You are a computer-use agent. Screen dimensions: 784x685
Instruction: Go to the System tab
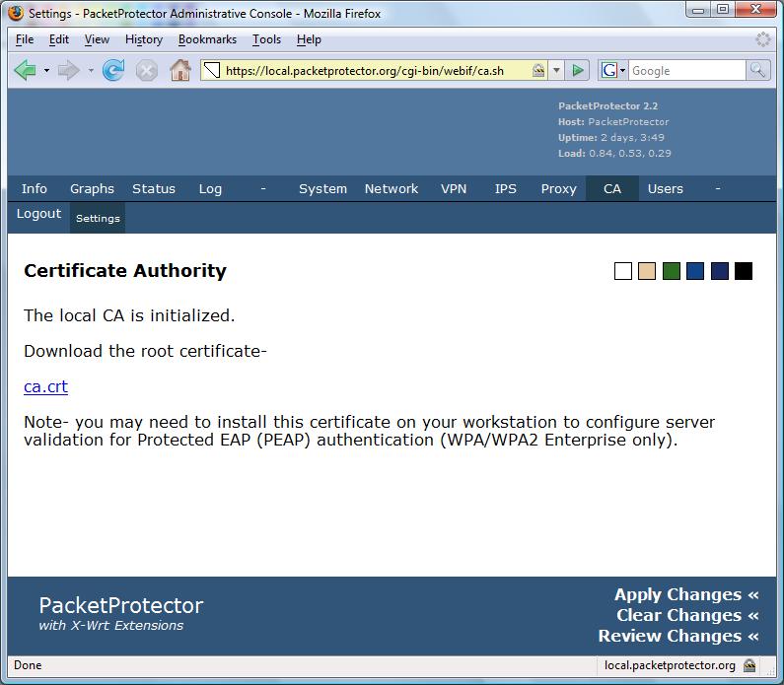coord(323,189)
